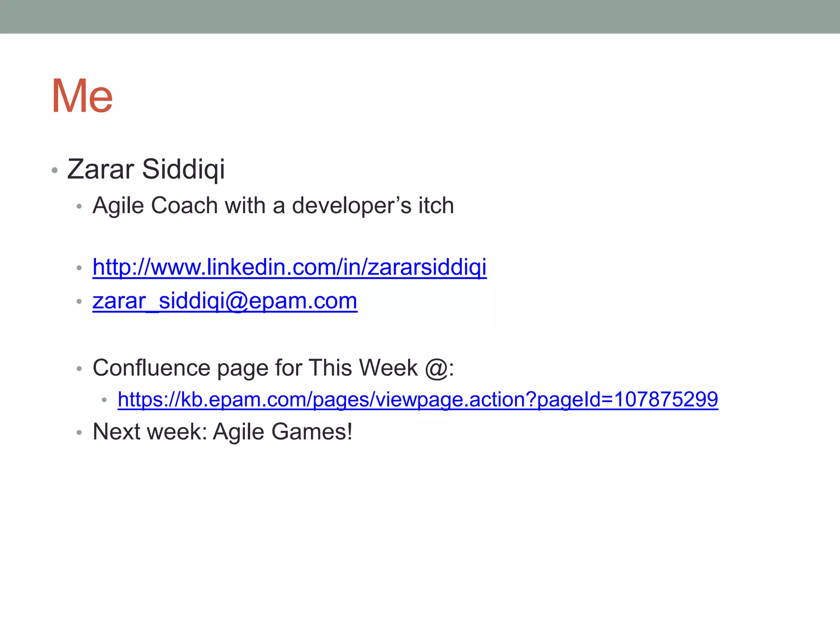Select the 'Me' slide title
The width and height of the screenshot is (840, 630).
click(82, 96)
